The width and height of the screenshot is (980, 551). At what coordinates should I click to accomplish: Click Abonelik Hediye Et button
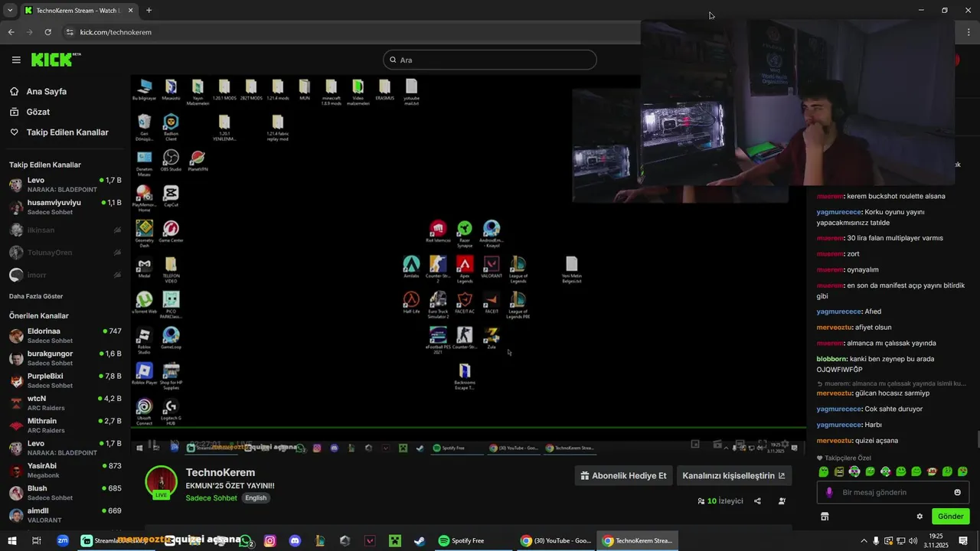623,475
